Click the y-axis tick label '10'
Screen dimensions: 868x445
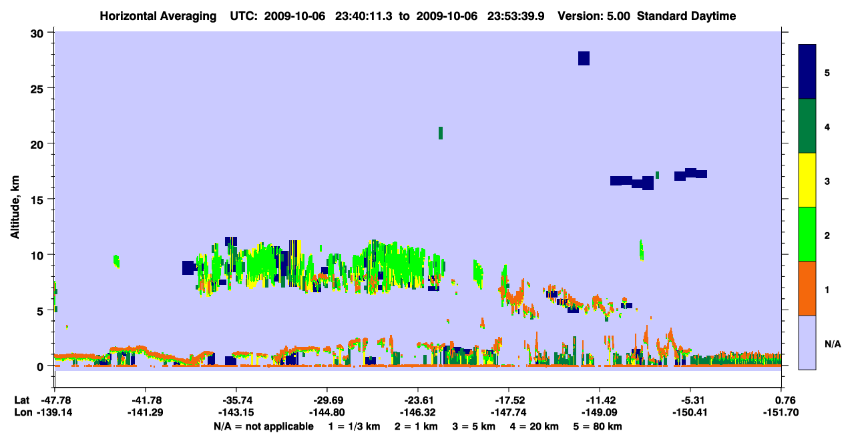point(39,255)
